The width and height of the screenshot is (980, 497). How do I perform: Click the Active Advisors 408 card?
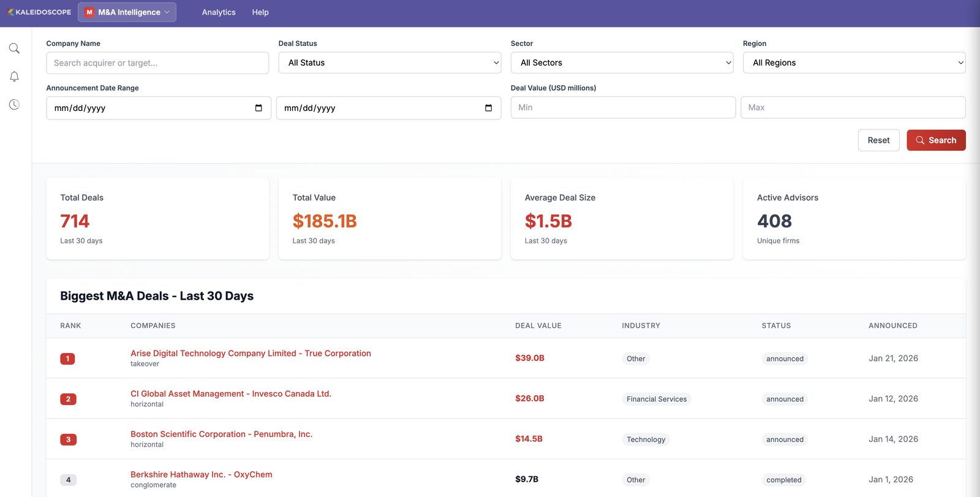854,218
